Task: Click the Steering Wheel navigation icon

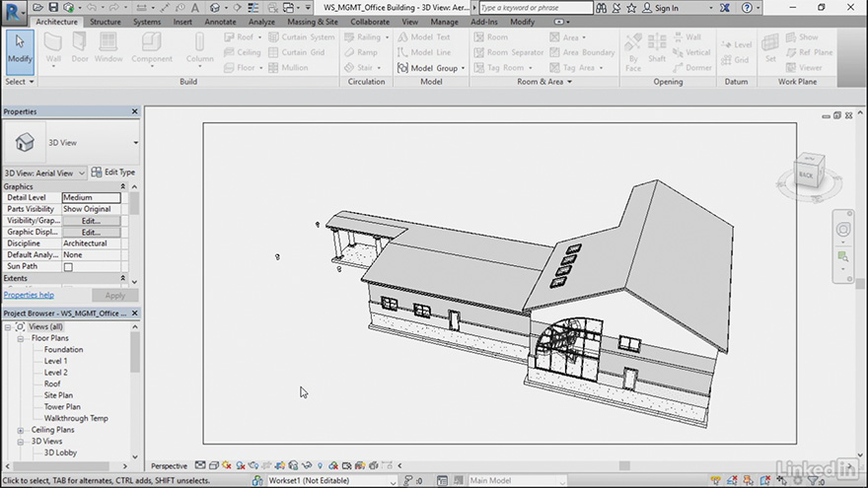Action: click(x=843, y=229)
